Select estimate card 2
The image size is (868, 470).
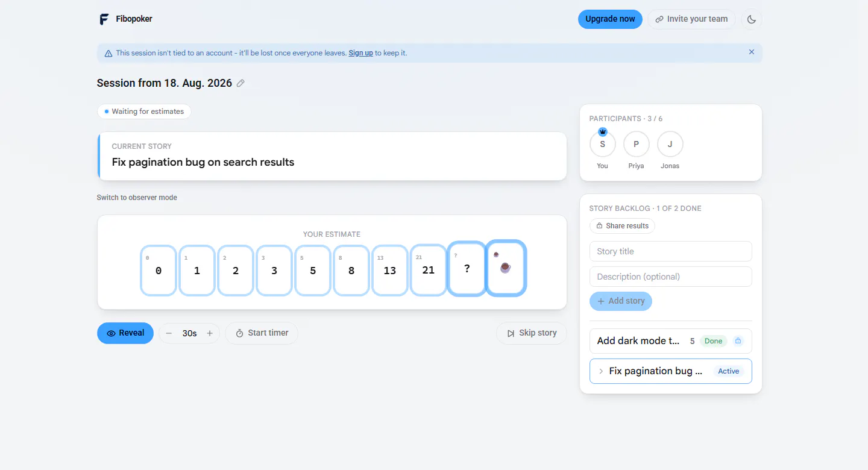tap(236, 271)
